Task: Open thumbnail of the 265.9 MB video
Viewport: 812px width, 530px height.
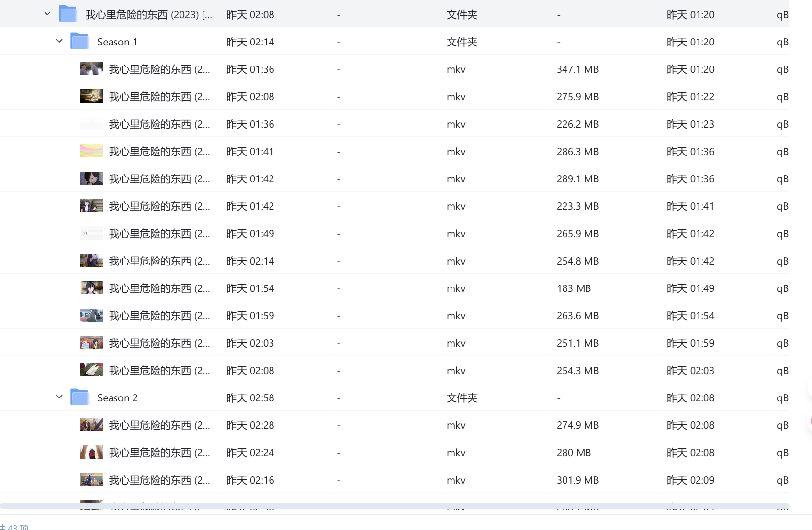Action: pos(91,233)
